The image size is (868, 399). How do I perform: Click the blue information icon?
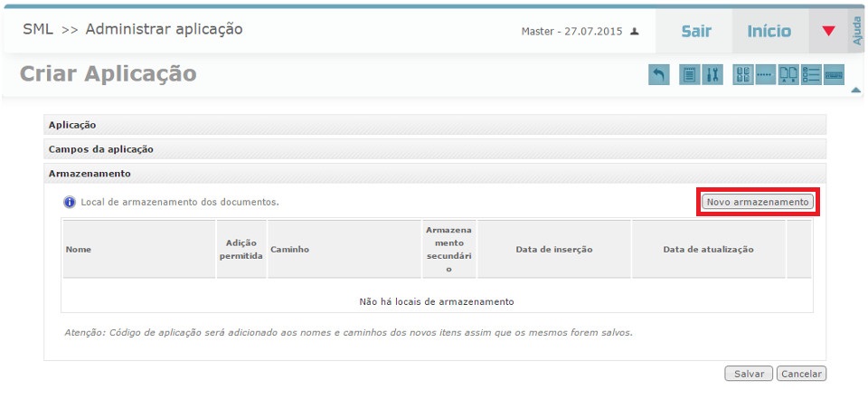point(70,203)
